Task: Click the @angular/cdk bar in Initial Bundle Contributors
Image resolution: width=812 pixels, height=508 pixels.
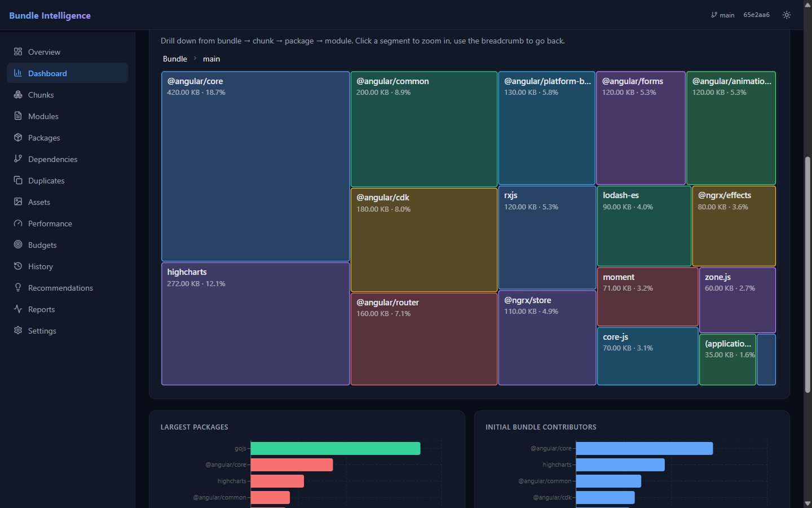Action: (605, 497)
